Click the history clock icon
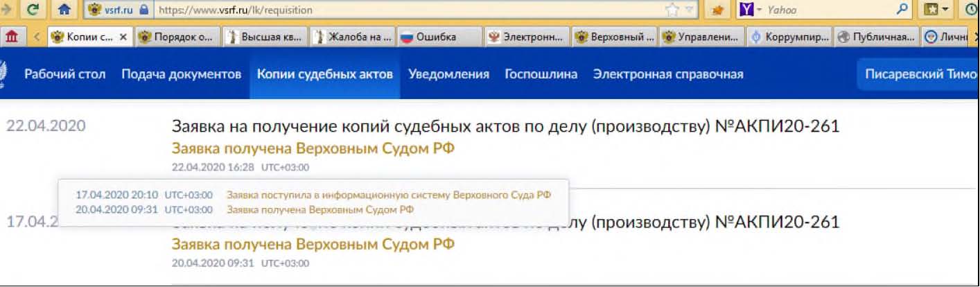The image size is (980, 287). 972,10
